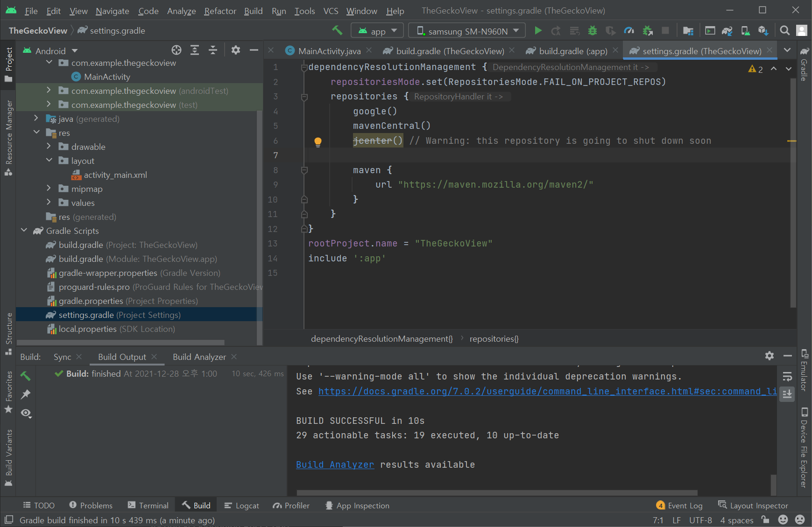Click the green Run app button
The image size is (812, 527).
[538, 31]
